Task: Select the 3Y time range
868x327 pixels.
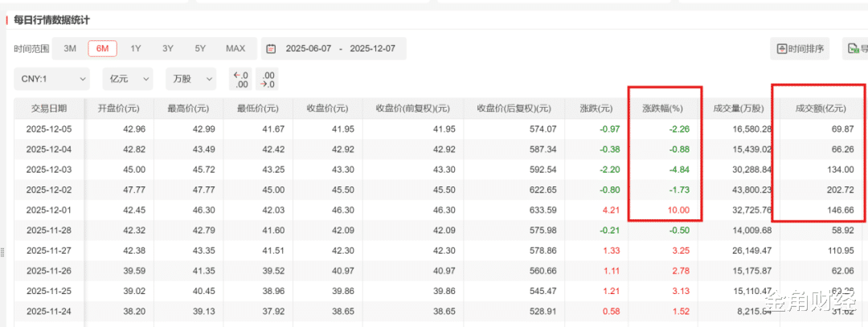Action: tap(168, 49)
